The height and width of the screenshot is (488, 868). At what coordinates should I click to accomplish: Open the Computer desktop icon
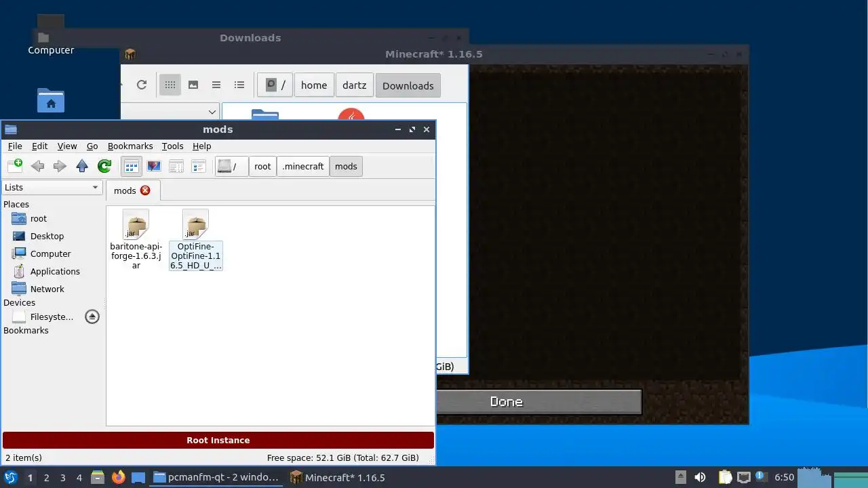[51, 35]
